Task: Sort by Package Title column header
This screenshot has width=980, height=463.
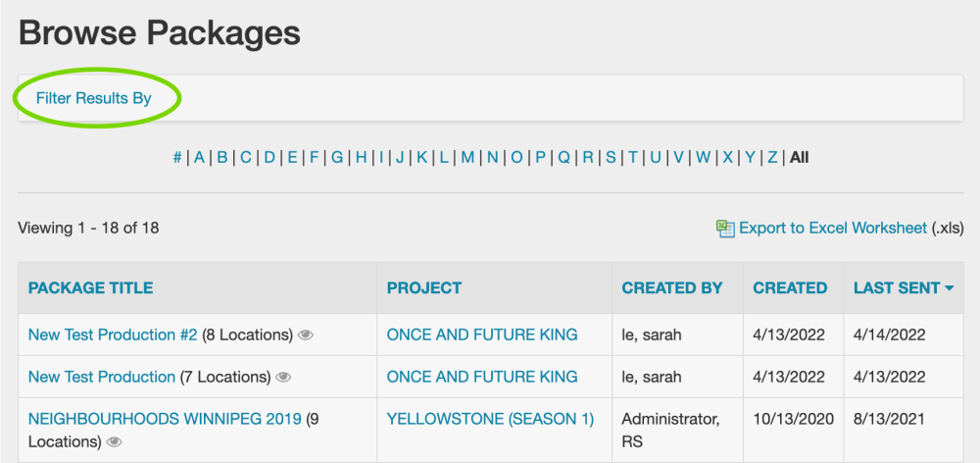Action: click(x=90, y=288)
